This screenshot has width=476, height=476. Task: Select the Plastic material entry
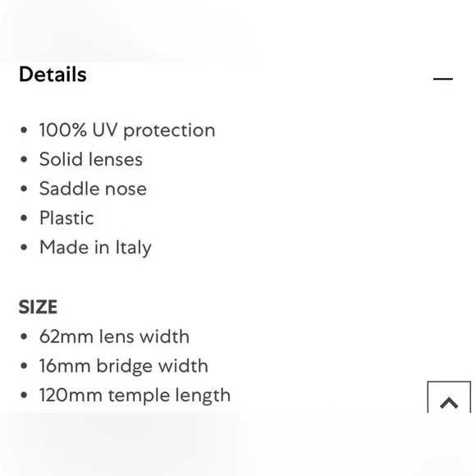pyautogui.click(x=66, y=218)
